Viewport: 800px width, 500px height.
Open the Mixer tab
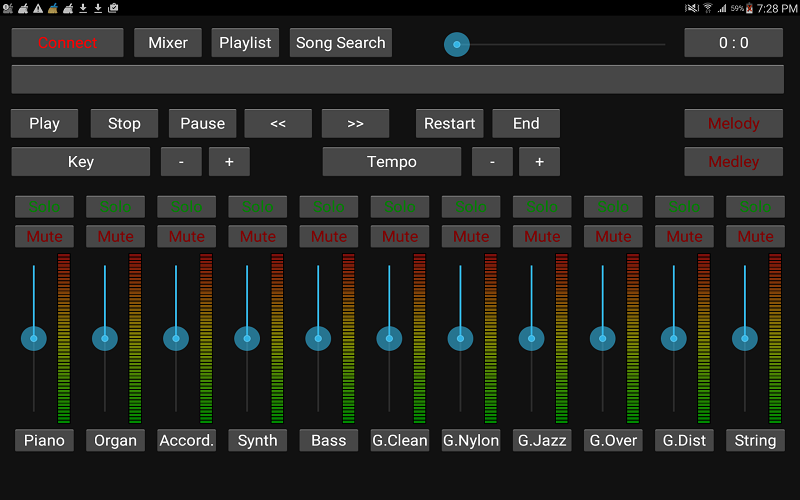[168, 43]
